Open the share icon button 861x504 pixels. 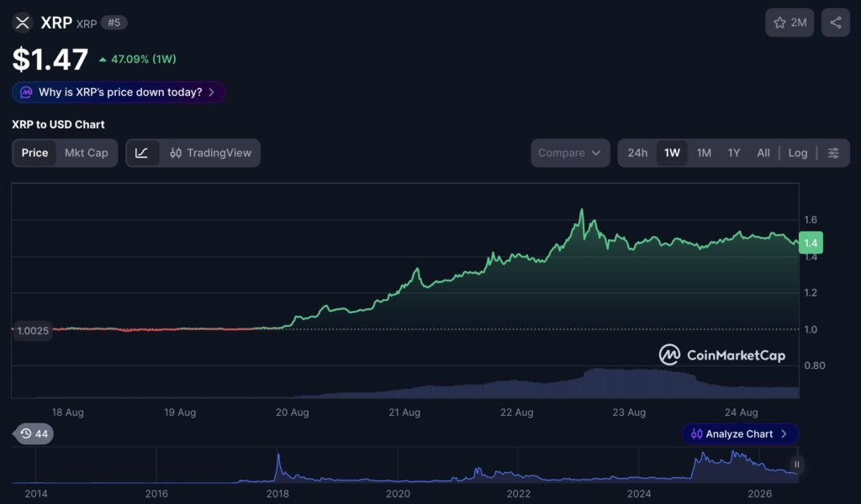point(835,23)
